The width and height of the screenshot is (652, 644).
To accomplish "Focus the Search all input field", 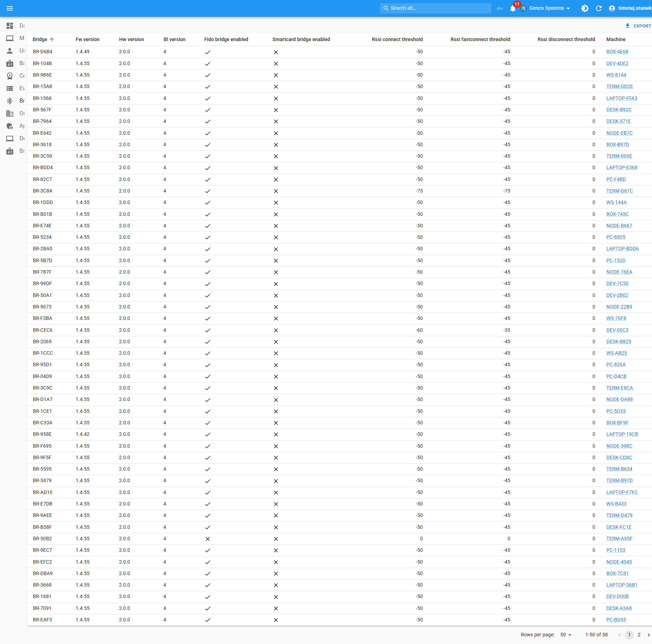I will 436,8.
